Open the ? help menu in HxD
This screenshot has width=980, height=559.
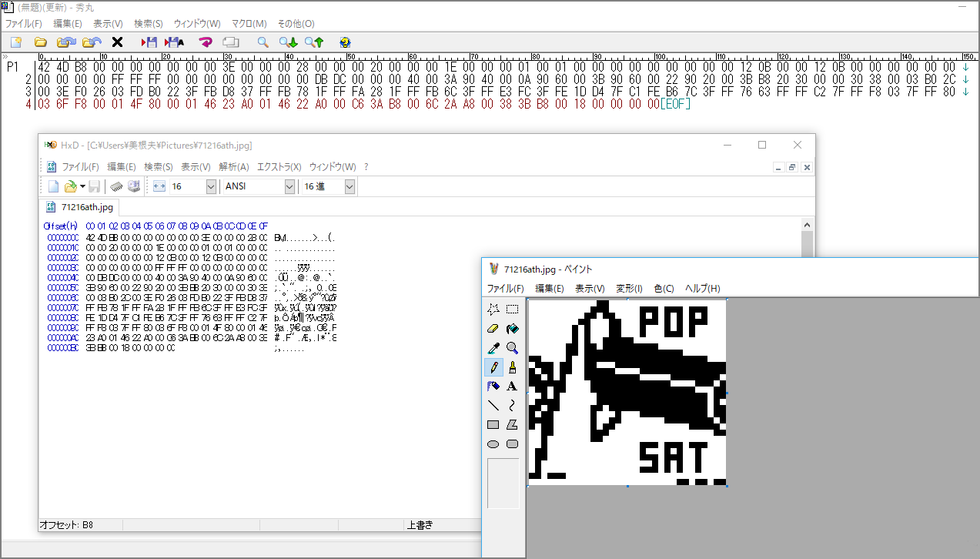click(x=366, y=166)
